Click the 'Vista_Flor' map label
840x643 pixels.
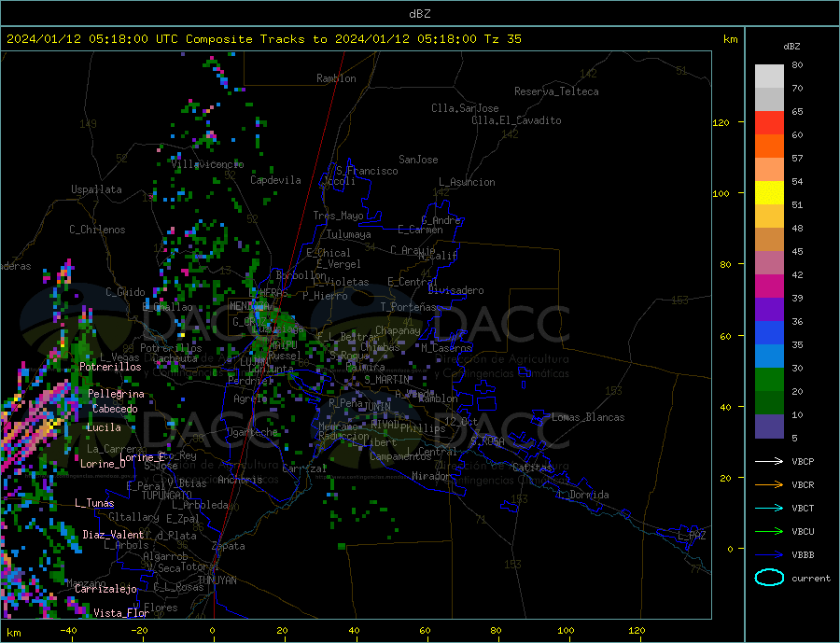tap(121, 613)
